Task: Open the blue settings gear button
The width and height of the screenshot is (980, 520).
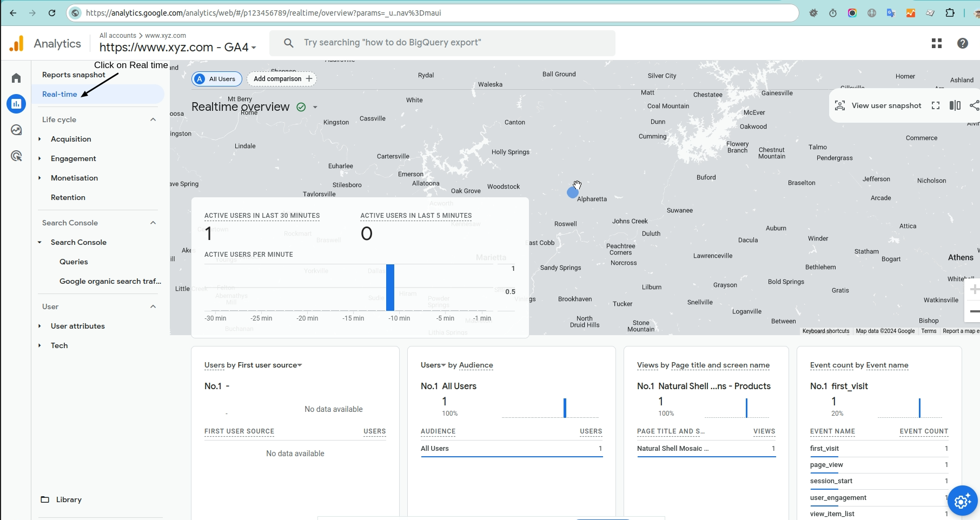Action: [x=962, y=501]
